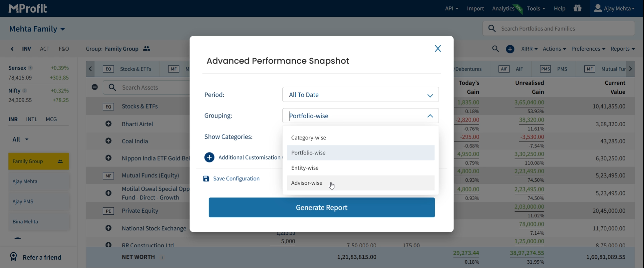This screenshot has height=268, width=644.
Task: Click the Nifty help question icon
Action: [25, 91]
